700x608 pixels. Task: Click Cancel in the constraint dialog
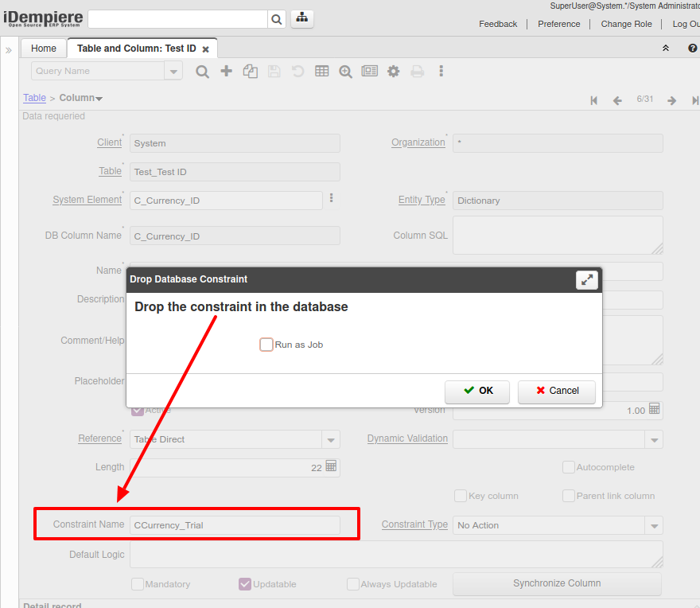[x=557, y=391]
